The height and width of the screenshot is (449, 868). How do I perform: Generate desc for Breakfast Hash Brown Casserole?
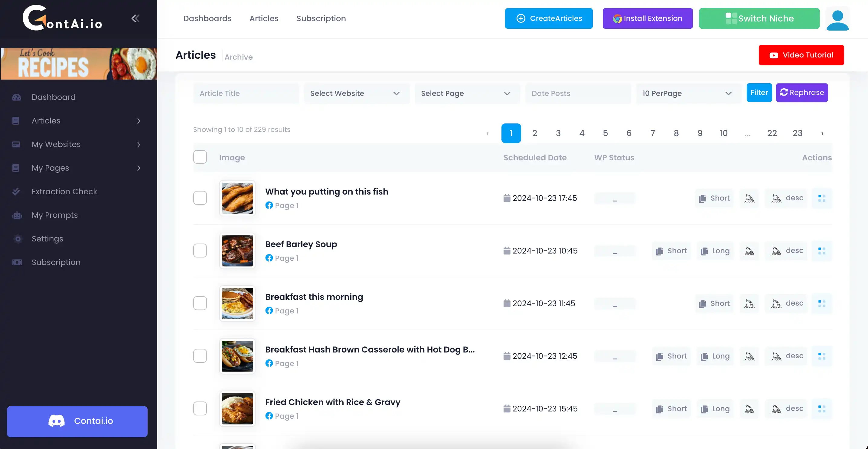tap(786, 356)
